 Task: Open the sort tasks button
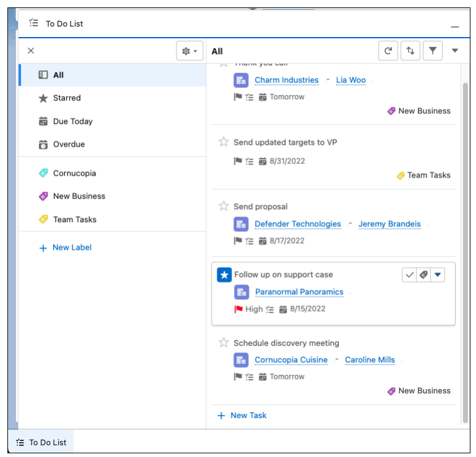tap(410, 51)
